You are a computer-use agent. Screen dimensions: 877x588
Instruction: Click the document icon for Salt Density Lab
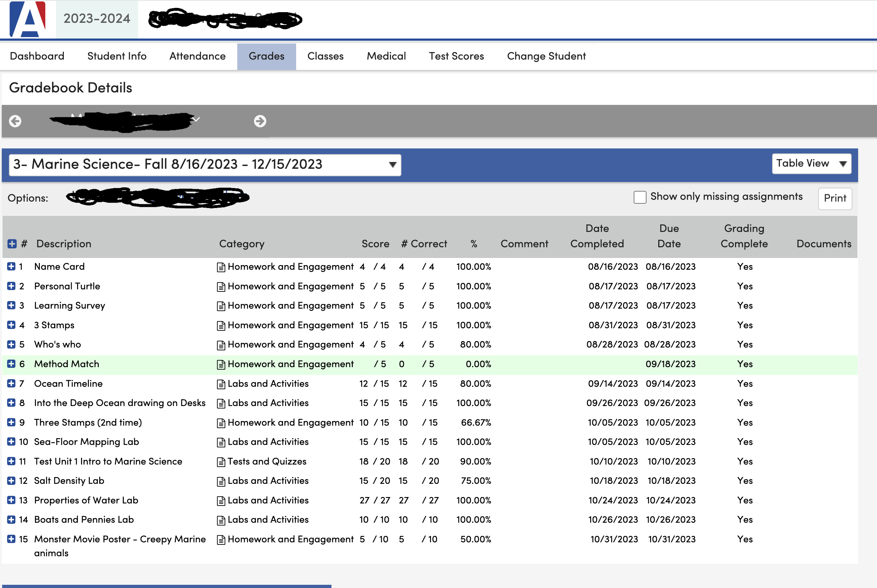(221, 481)
